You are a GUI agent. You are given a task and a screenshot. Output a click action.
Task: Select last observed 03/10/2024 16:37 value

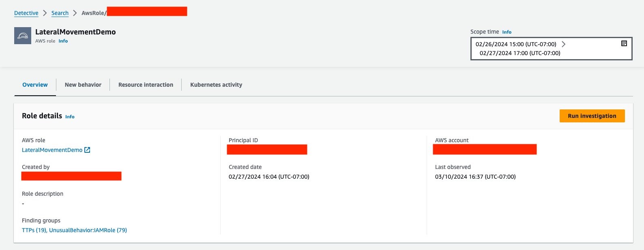[x=475, y=177]
